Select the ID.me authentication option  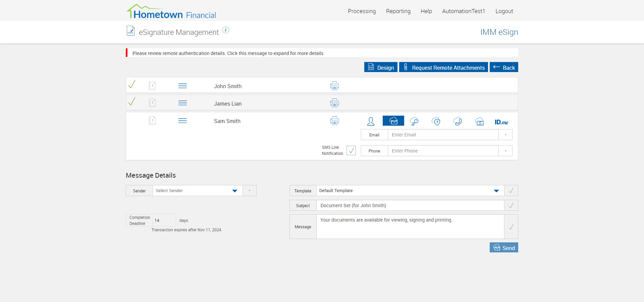point(501,122)
